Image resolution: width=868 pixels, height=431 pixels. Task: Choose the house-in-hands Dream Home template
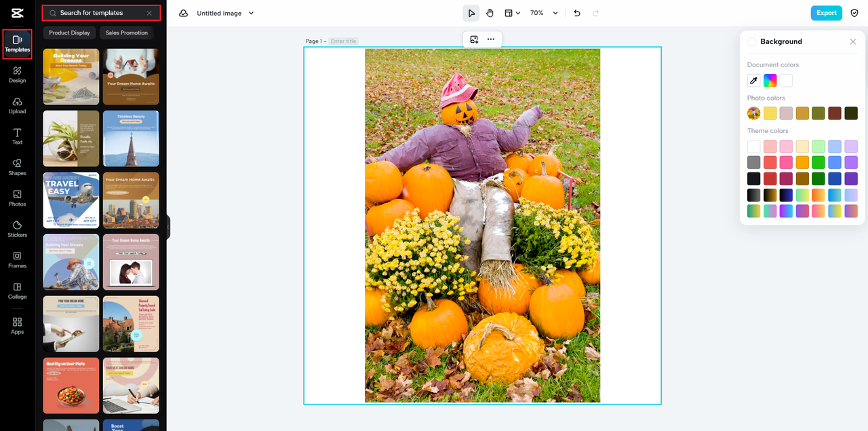[x=131, y=77]
